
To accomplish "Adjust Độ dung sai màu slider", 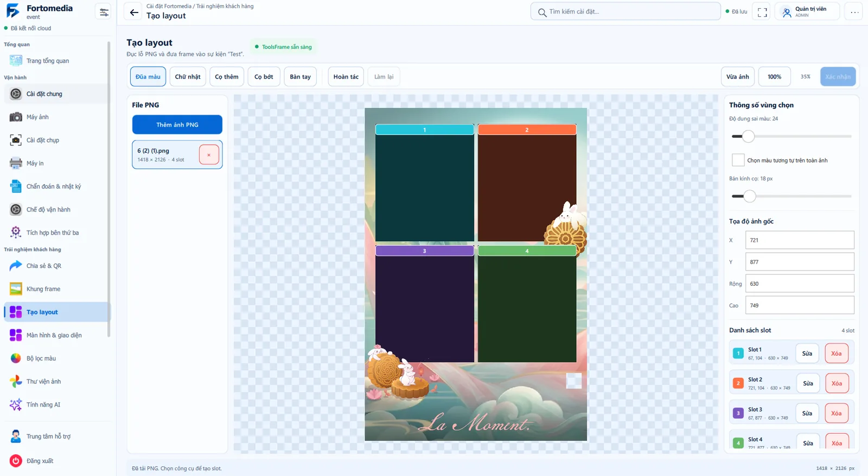I will click(792, 136).
